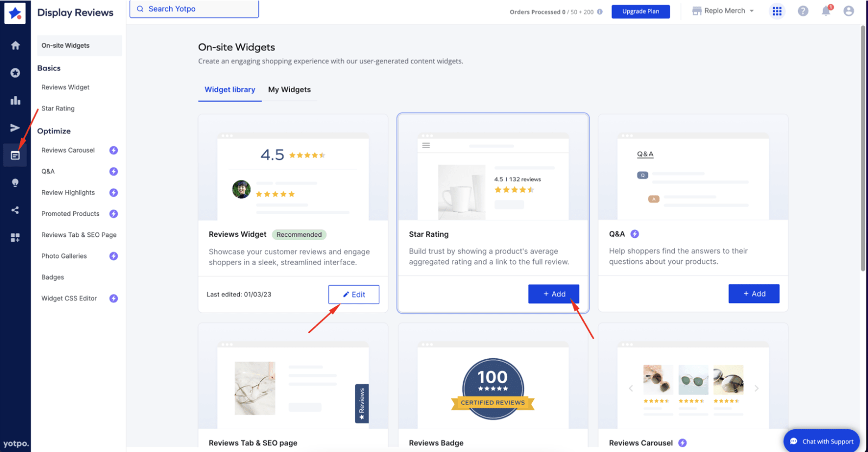868x452 pixels.
Task: Click the 'Display Reviews' heading
Action: point(75,12)
